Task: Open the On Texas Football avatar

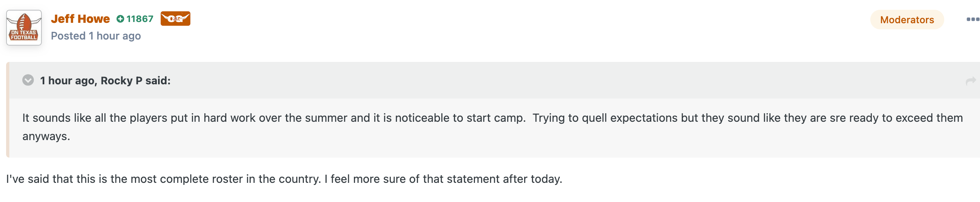Action: [24, 28]
